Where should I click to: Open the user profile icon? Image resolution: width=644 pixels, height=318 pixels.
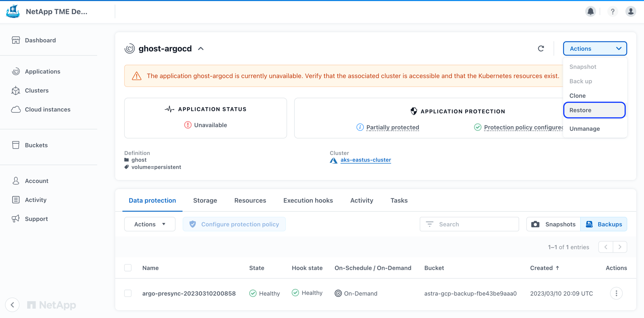tap(630, 11)
